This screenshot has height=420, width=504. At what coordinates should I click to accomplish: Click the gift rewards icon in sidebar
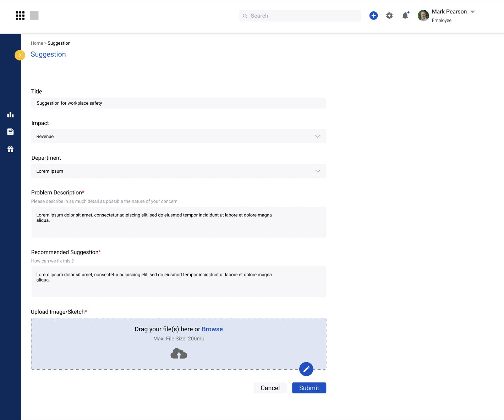coord(10,149)
